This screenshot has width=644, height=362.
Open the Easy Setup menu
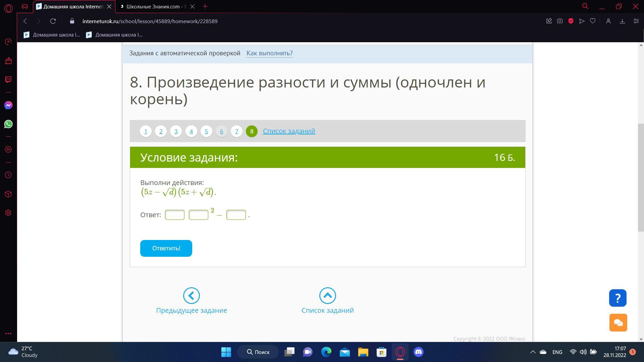(x=636, y=21)
